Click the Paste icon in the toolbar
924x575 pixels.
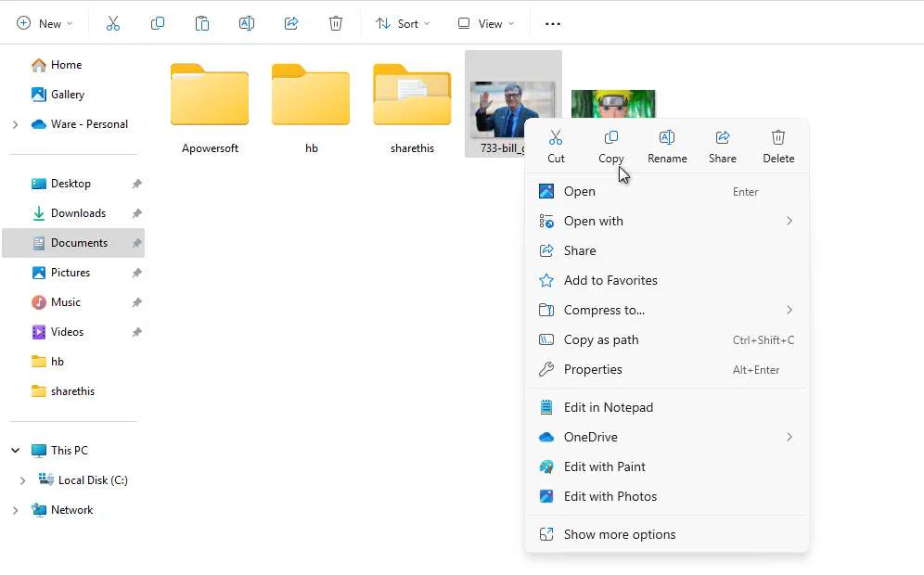click(202, 22)
